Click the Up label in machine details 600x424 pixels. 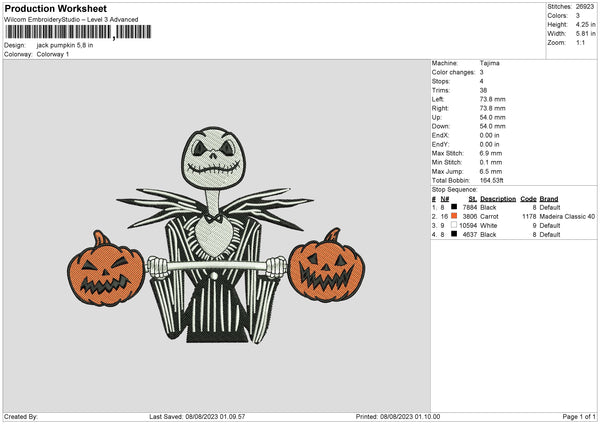click(x=437, y=117)
